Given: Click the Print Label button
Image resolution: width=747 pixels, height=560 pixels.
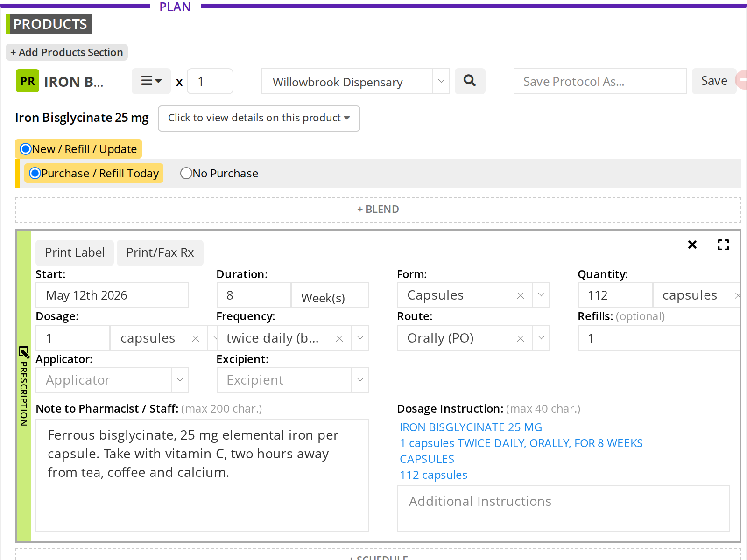Looking at the screenshot, I should [75, 253].
